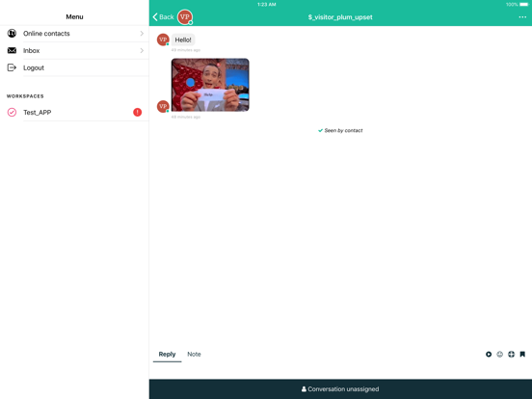
Task: Switch to the Note tab
Action: point(194,355)
